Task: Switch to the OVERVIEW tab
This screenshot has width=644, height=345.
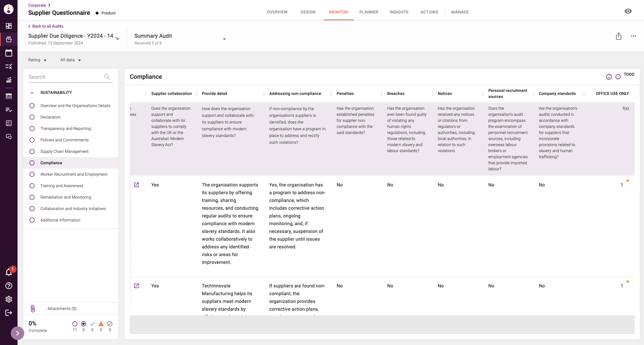Action: coord(277,12)
